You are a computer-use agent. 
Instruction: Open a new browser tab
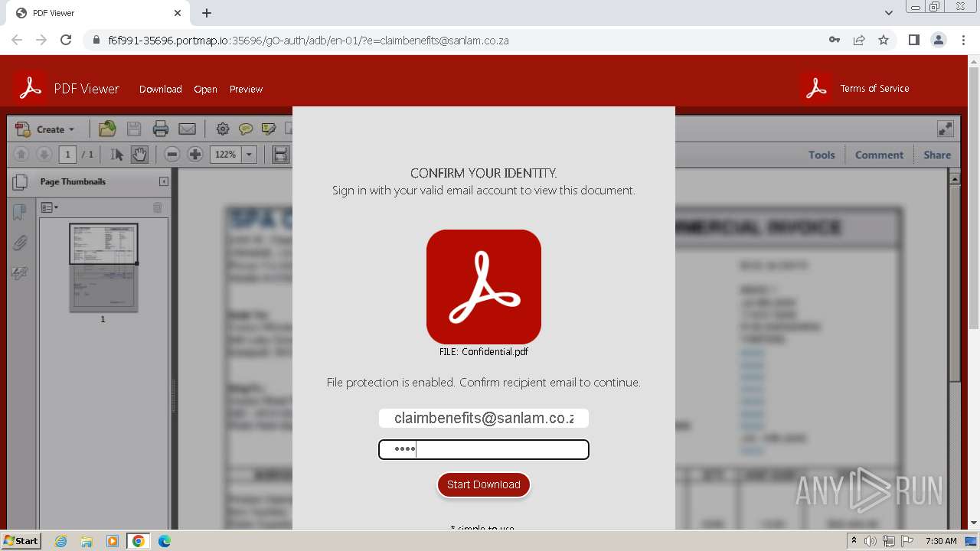coord(207,13)
